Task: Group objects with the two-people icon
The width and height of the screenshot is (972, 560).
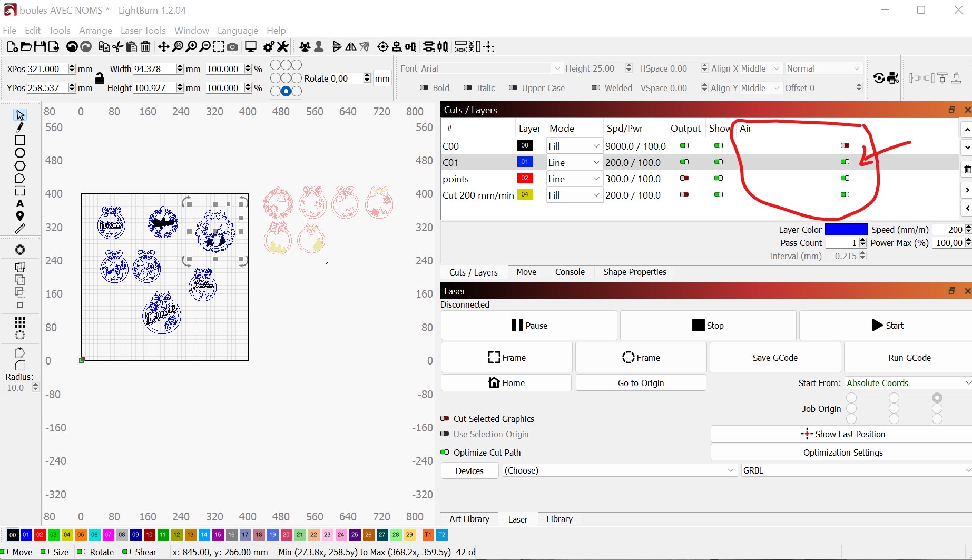Action: coord(305,47)
